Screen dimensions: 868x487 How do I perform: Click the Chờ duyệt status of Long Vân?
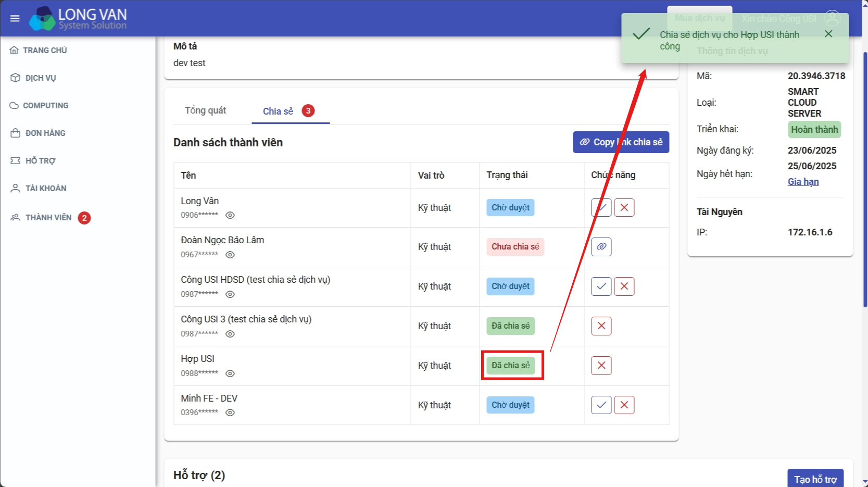point(510,207)
